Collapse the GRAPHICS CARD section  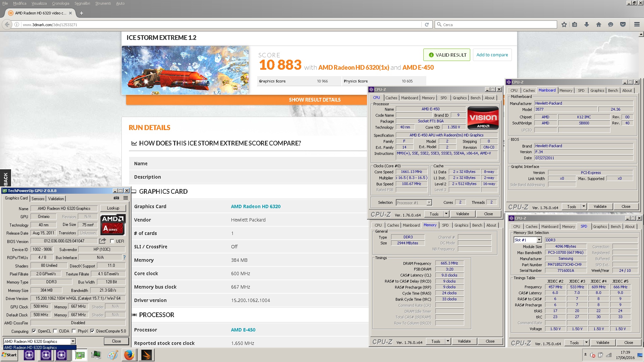pos(134,191)
